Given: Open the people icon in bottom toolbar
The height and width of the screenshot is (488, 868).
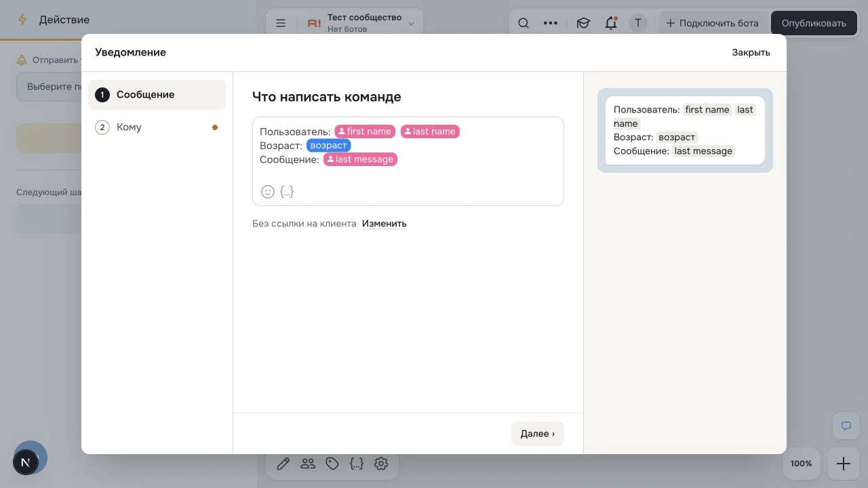Looking at the screenshot, I should click(x=308, y=464).
